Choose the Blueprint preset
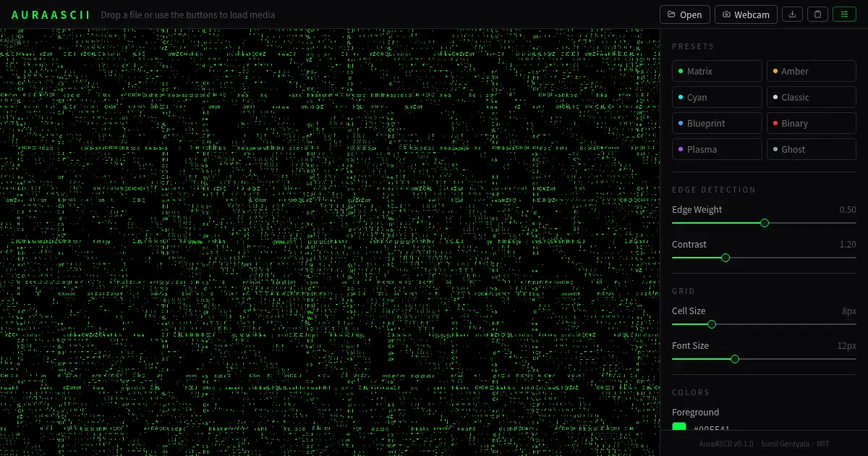Image resolution: width=868 pixels, height=456 pixels. click(x=717, y=123)
